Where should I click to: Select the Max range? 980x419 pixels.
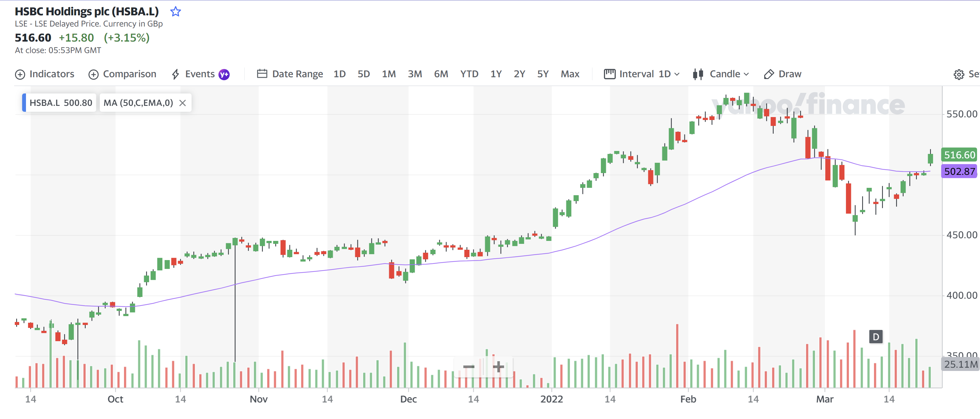[570, 74]
